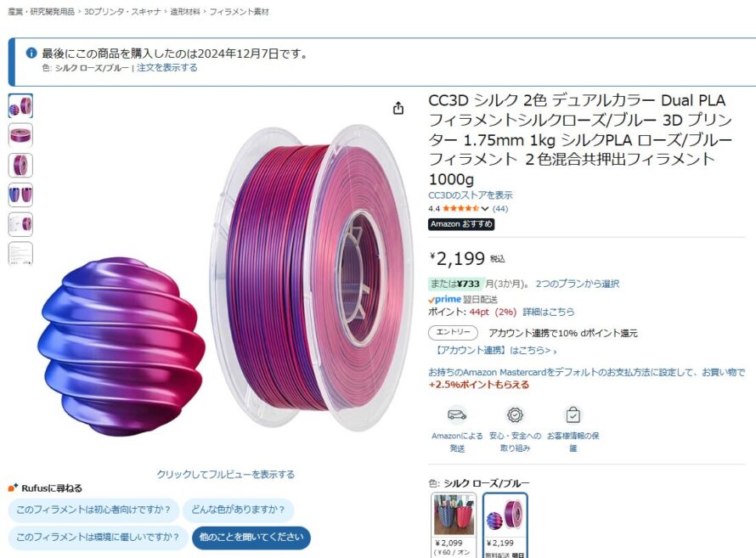This screenshot has width=756, height=558.
Task: Ask Rufus どんな色がありますか？
Action: click(238, 510)
